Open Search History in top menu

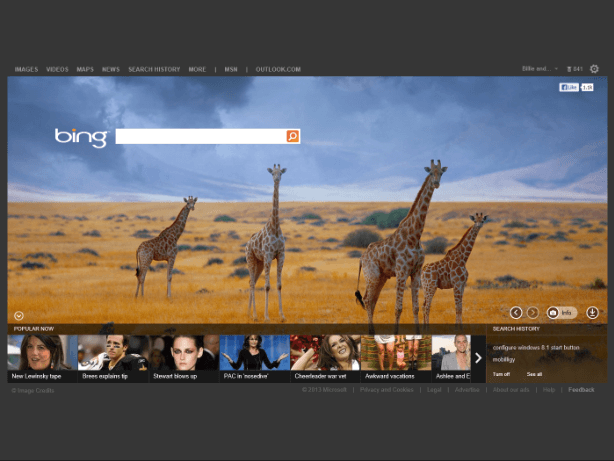(x=154, y=69)
